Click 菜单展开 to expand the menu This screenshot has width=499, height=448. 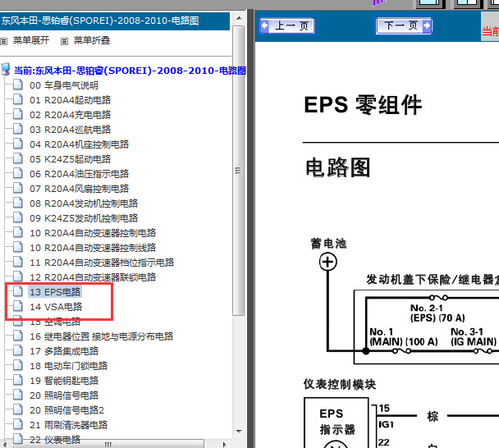(31, 40)
